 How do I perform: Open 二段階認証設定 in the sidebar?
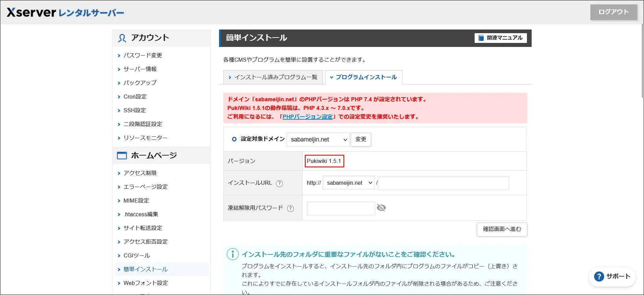point(143,124)
